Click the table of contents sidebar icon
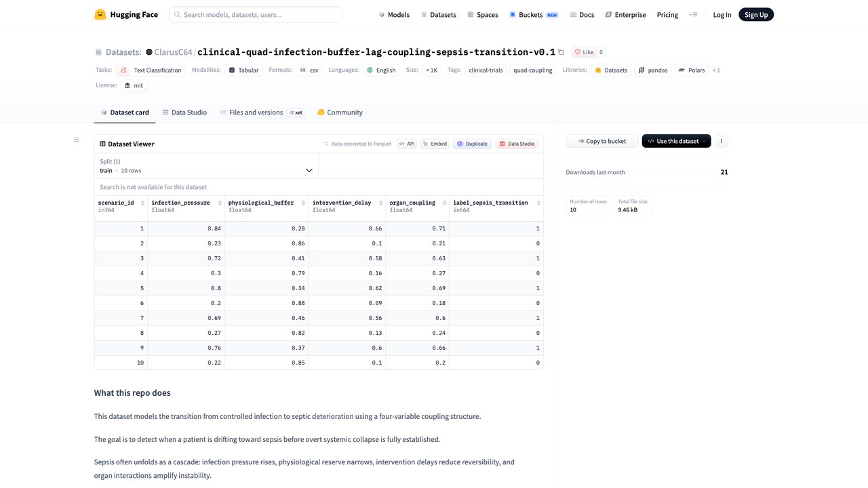This screenshot has height=488, width=868. [x=76, y=140]
